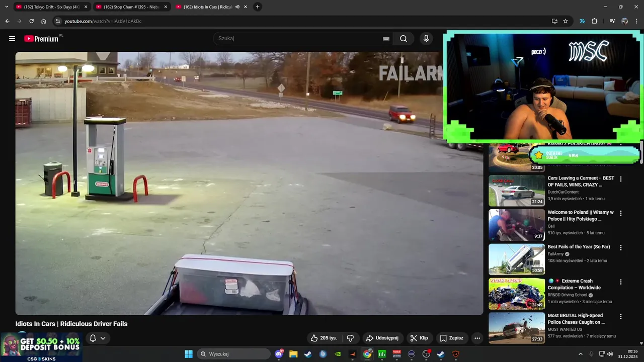Open the Windows Start menu
This screenshot has width=644, height=362.
click(x=189, y=354)
